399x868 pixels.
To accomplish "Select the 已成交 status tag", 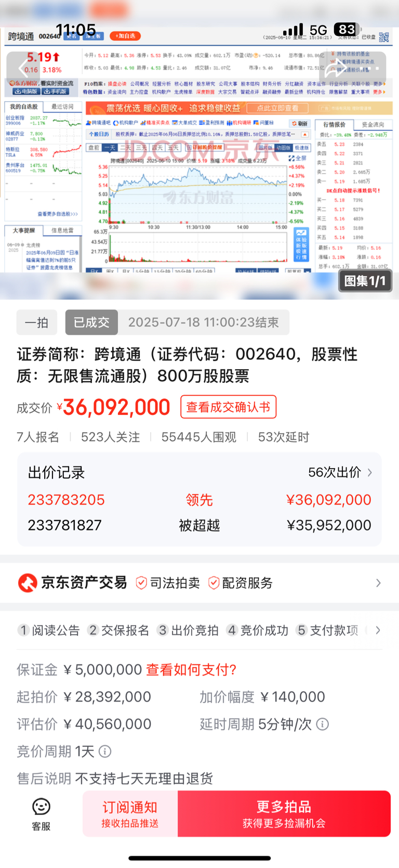I will (x=91, y=322).
